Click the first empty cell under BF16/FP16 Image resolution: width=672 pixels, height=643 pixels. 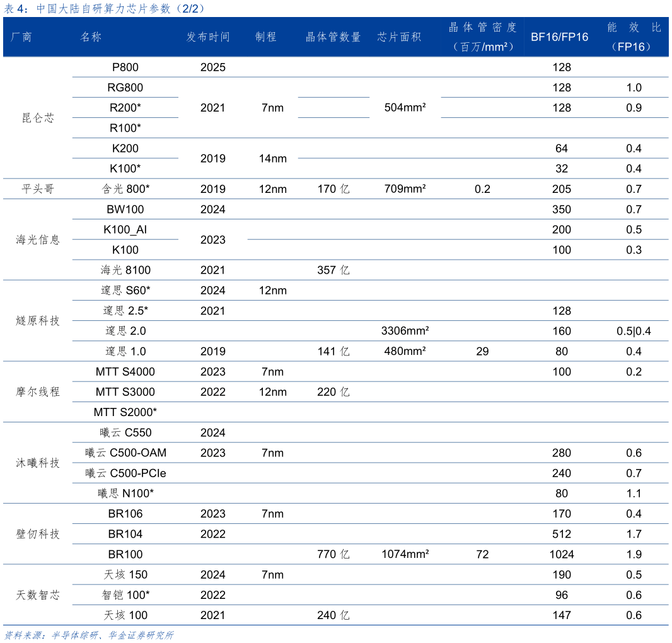pos(559,67)
